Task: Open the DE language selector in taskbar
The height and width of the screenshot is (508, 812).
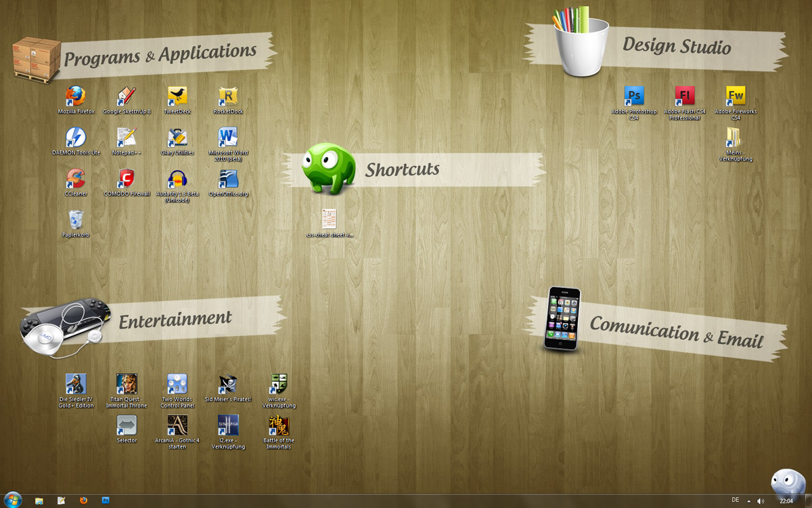Action: pyautogui.click(x=736, y=501)
